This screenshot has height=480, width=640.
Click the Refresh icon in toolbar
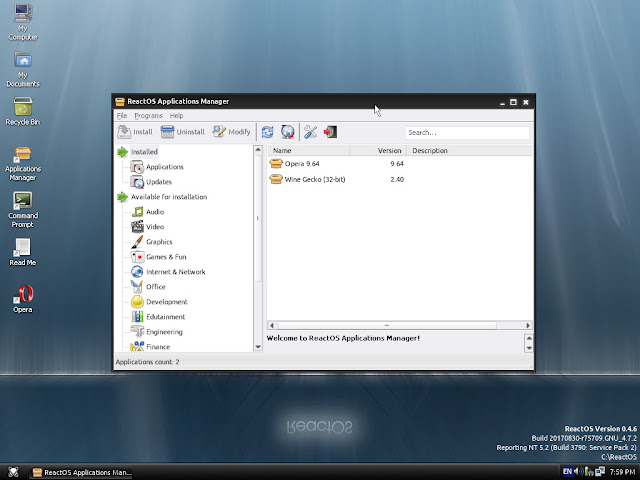[x=267, y=132]
